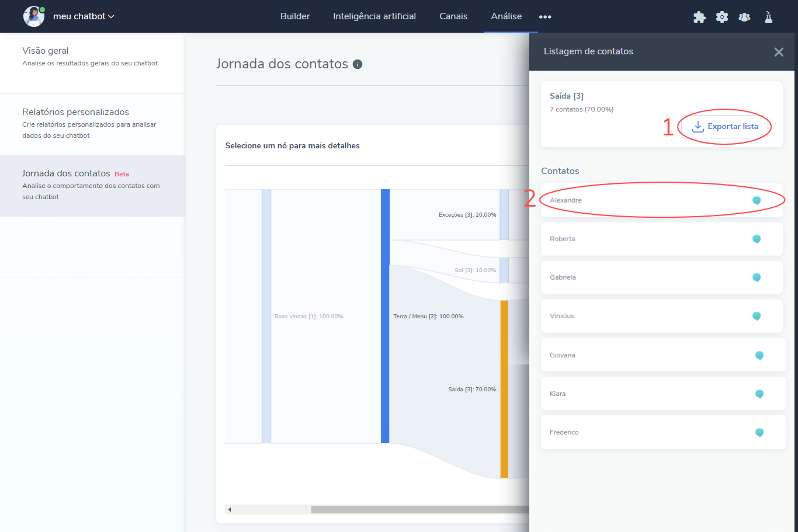Click the chat bubble icon for Vinicius
Viewport: 798px width, 532px height.
pos(757,316)
